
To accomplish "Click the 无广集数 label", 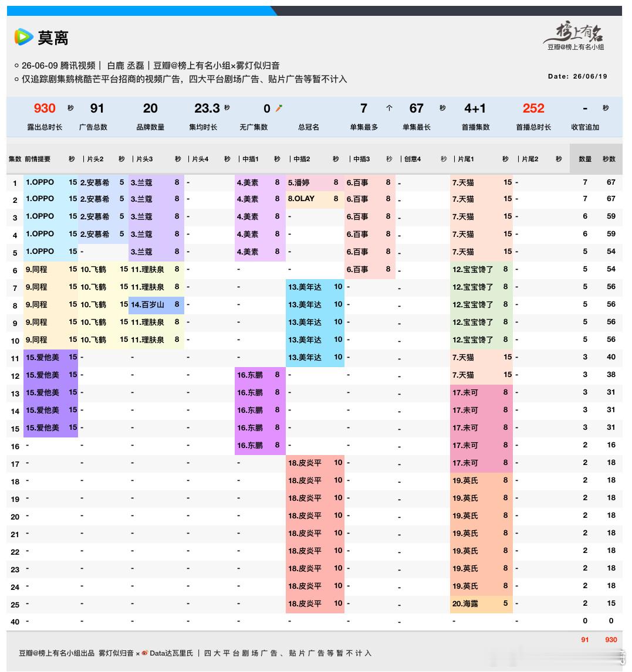I will [x=254, y=127].
